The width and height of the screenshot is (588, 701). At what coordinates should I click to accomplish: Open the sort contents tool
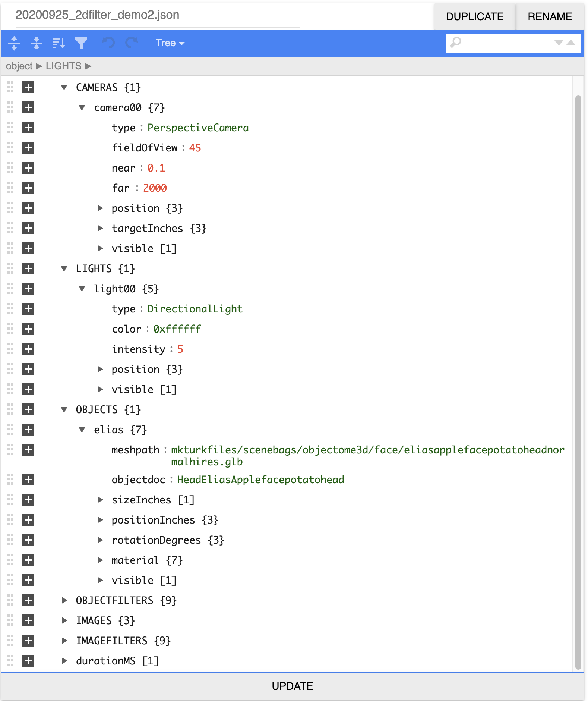point(59,43)
